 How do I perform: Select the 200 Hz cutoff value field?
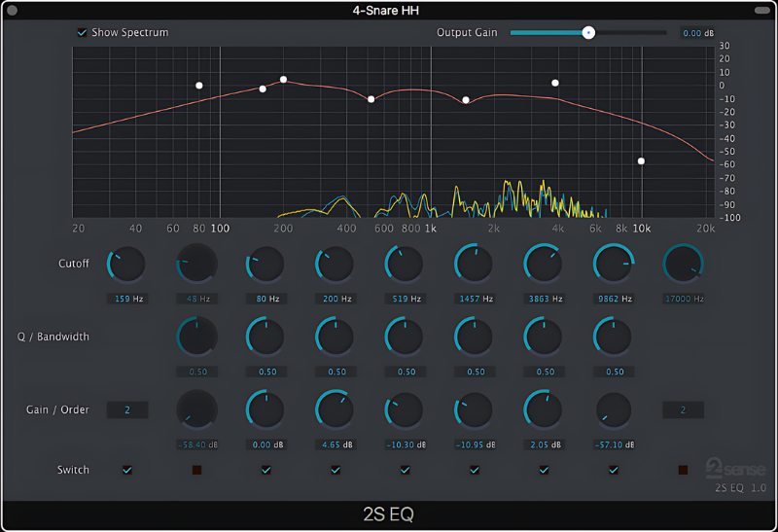(x=336, y=299)
